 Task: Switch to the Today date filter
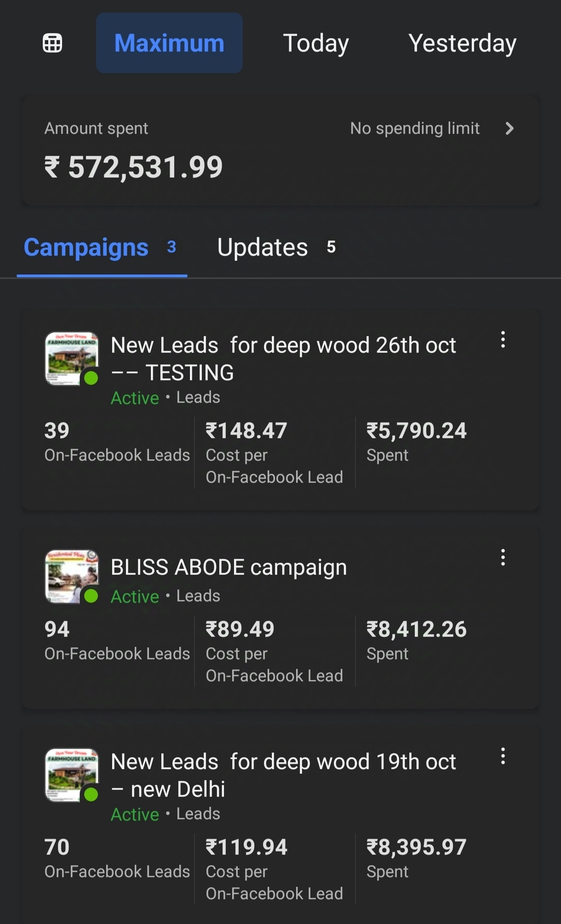coord(315,43)
